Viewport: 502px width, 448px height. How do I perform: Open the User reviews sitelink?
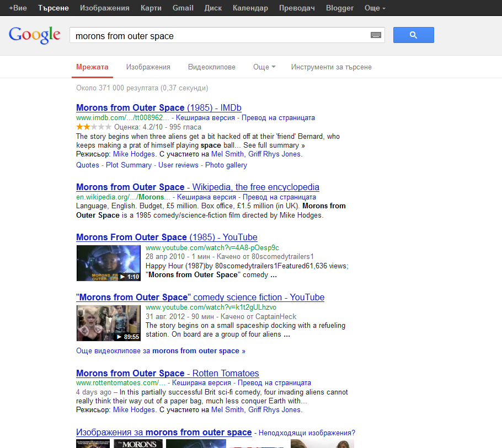[178, 165]
